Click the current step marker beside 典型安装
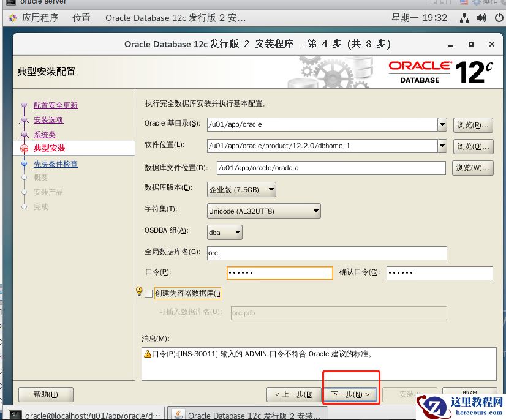 [x=25, y=148]
